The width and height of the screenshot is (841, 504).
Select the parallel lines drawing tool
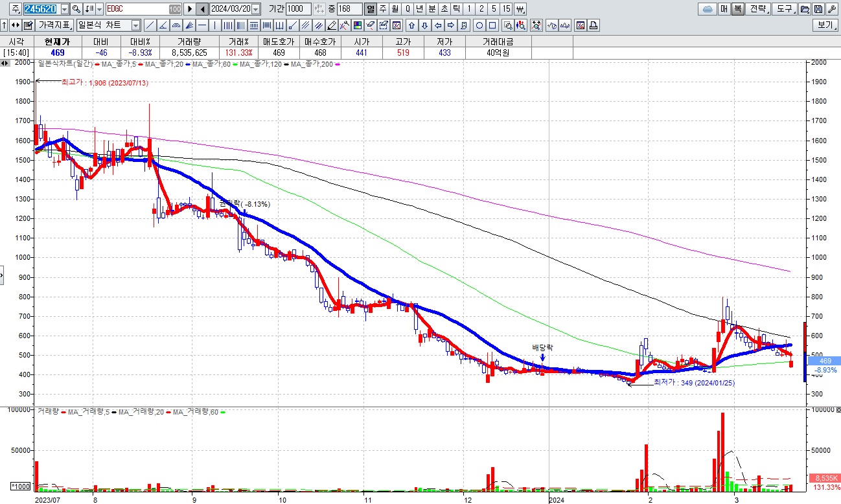point(305,25)
